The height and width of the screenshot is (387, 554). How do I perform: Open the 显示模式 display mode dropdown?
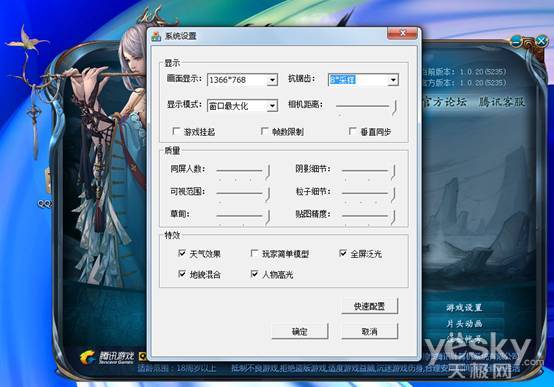[272, 105]
